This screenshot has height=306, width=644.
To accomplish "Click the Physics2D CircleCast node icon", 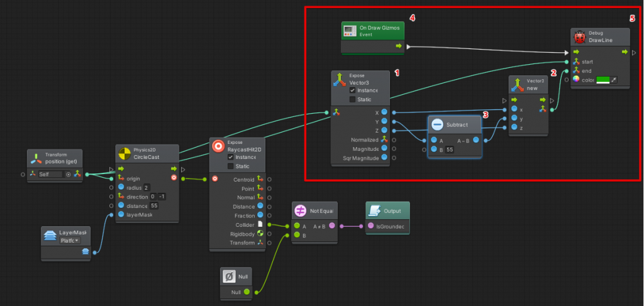I will click(x=124, y=153).
